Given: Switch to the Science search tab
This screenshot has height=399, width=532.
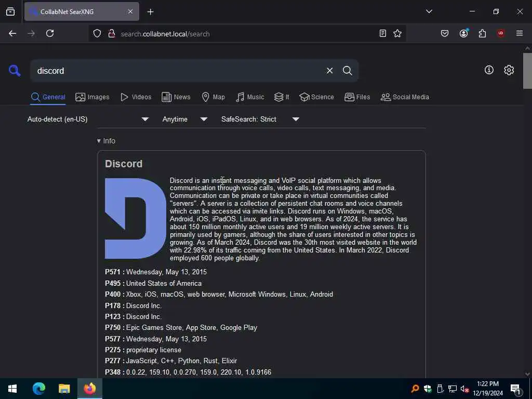Looking at the screenshot, I should coord(316,97).
